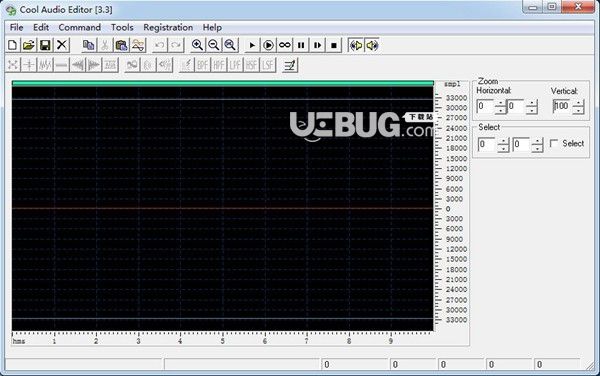Increase the first Select spinner value

pyautogui.click(x=503, y=141)
